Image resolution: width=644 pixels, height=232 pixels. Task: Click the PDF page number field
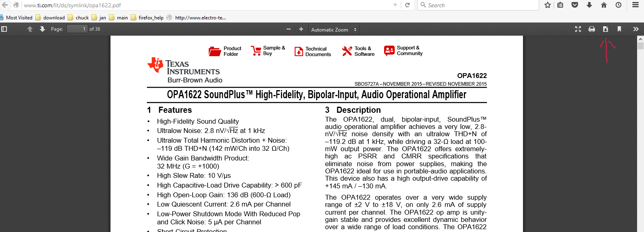coord(77,29)
